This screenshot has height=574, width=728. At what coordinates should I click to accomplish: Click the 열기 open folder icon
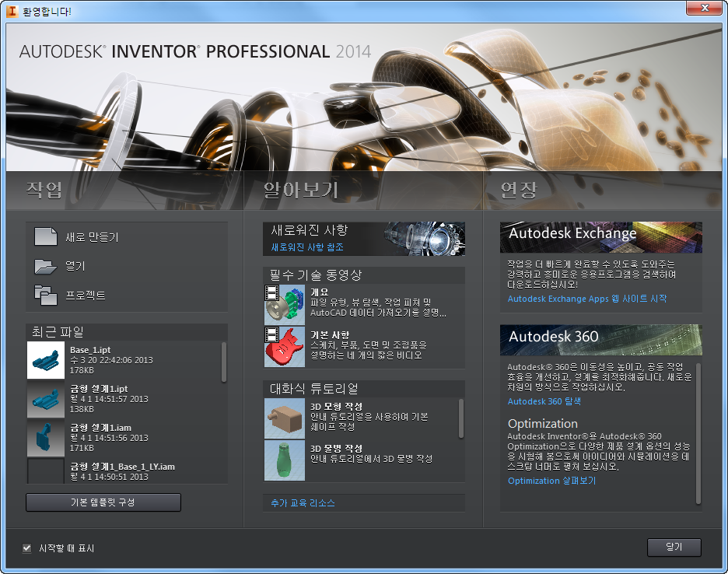coord(45,267)
